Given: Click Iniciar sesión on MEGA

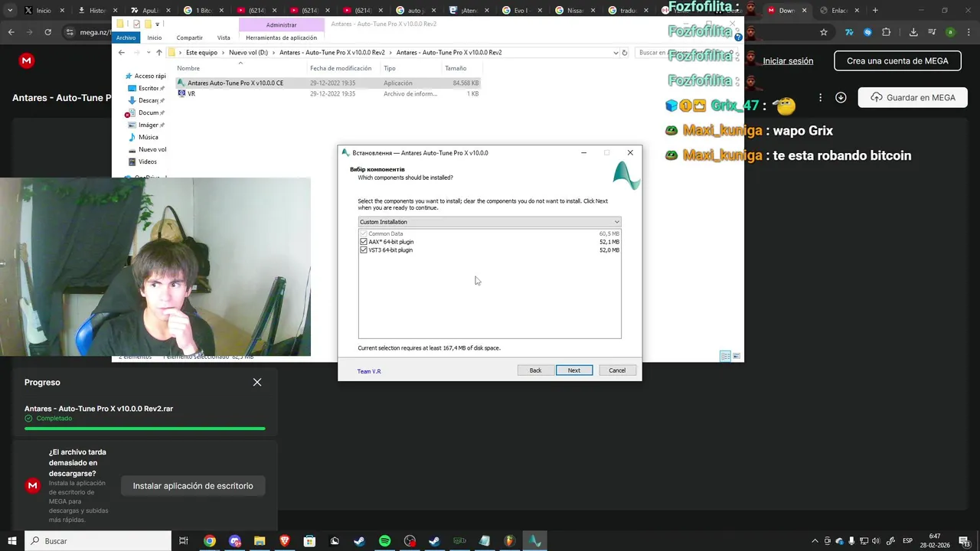Looking at the screenshot, I should [x=788, y=60].
